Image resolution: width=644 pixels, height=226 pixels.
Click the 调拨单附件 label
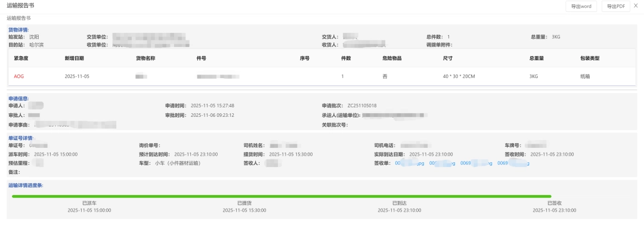click(x=439, y=45)
